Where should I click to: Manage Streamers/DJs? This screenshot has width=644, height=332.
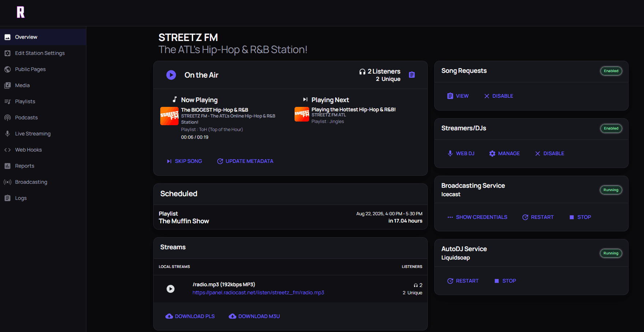pos(504,153)
